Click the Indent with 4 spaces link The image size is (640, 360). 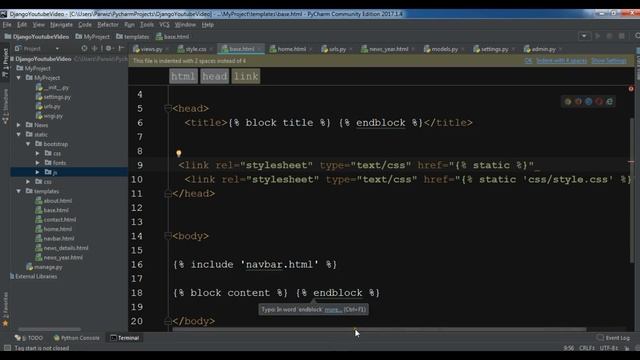click(x=562, y=61)
